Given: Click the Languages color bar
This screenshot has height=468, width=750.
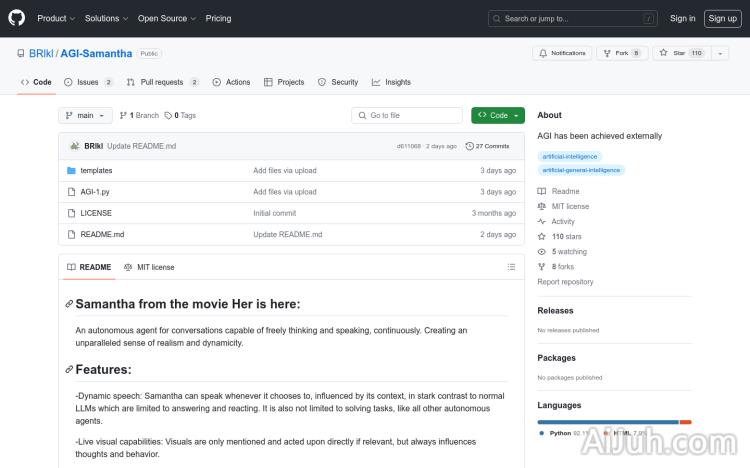Looking at the screenshot, I should [x=608, y=422].
